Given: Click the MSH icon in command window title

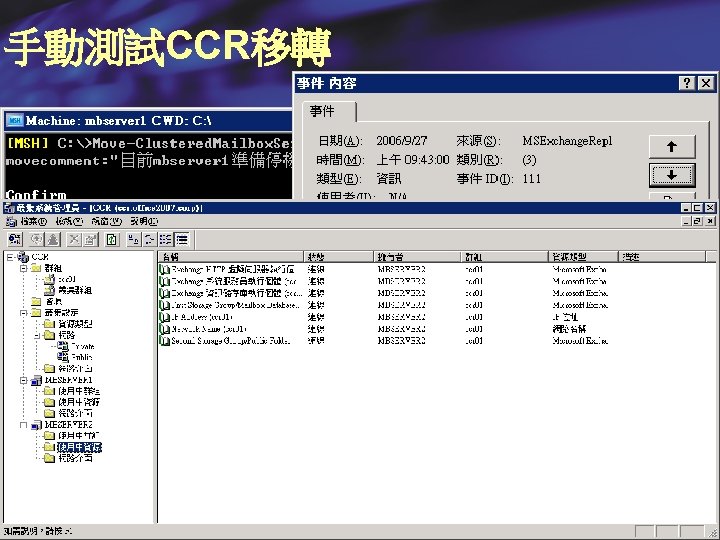Looking at the screenshot, I should pyautogui.click(x=15, y=120).
